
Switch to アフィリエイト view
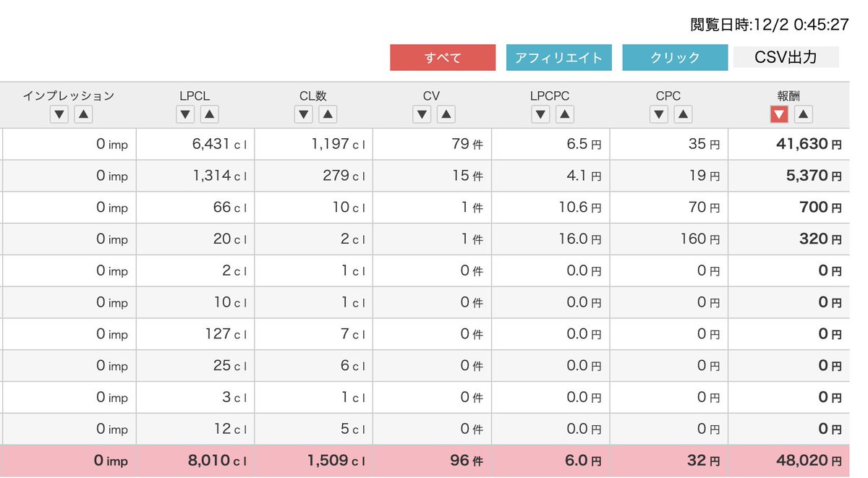tap(559, 58)
